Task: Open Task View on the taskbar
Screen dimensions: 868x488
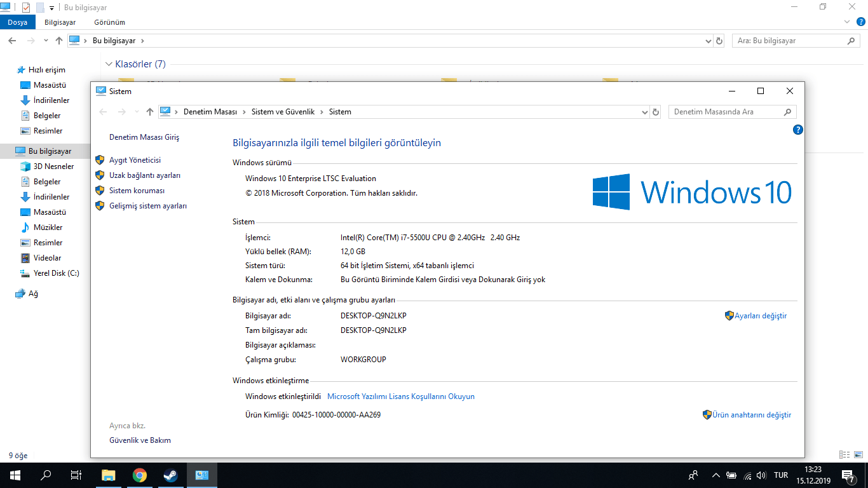Action: pyautogui.click(x=76, y=475)
